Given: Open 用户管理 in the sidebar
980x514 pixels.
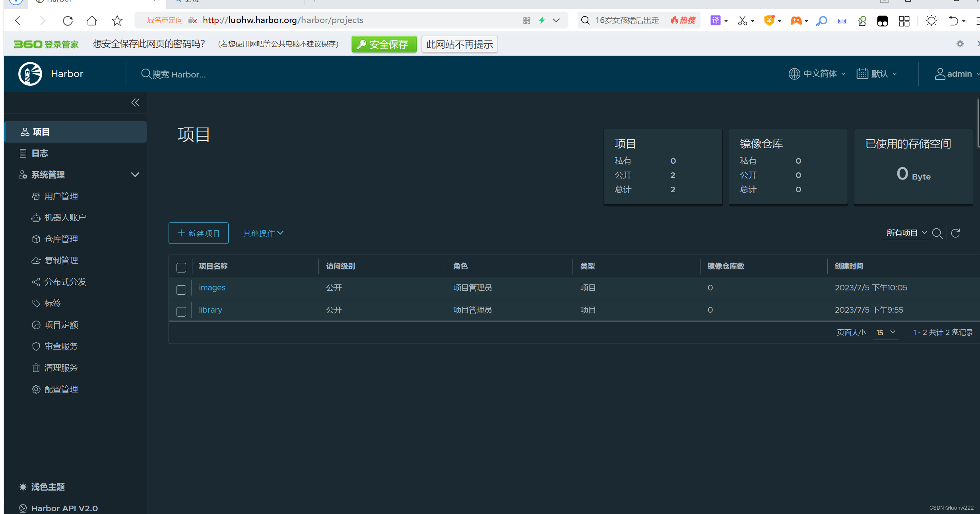Looking at the screenshot, I should coord(61,196).
